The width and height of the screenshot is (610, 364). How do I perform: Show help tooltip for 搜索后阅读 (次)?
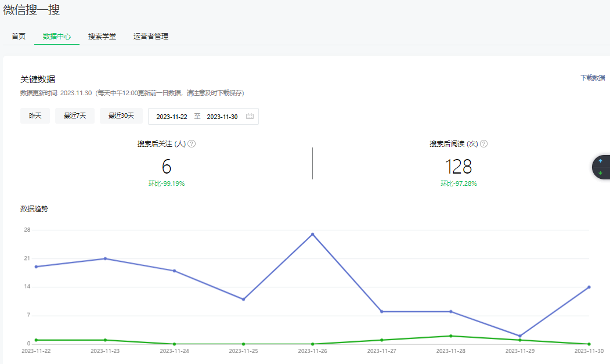483,143
